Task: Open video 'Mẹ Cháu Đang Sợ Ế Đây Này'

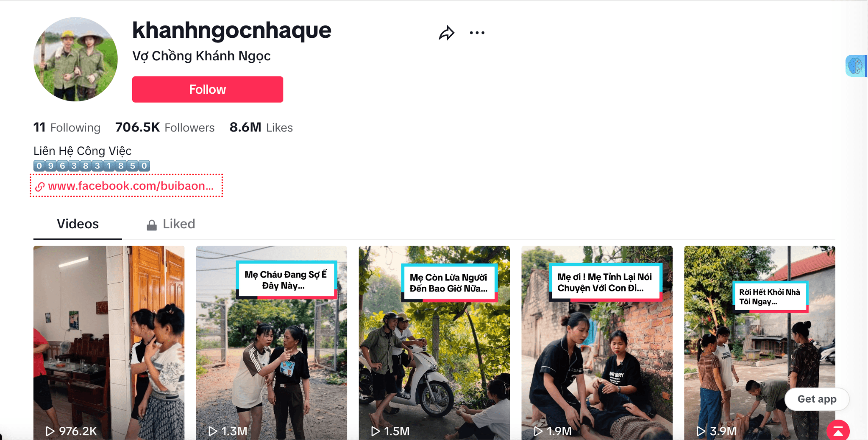Action: coord(271,342)
